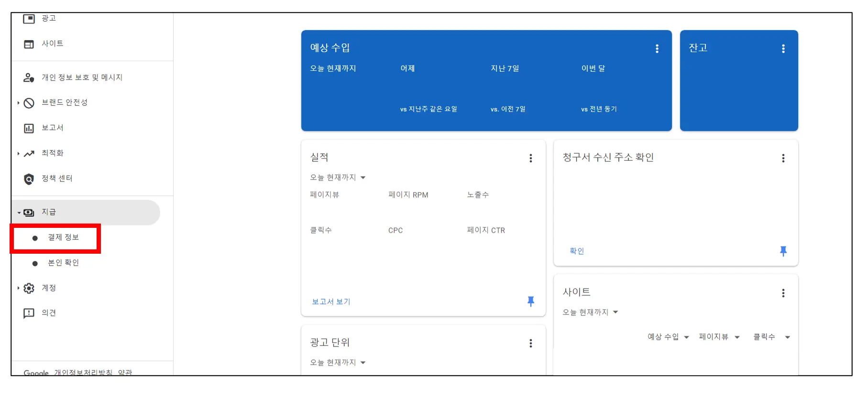The image size is (868, 393).
Task: Open 오늘 현재까지 dropdown in 사이트 card
Action: (x=590, y=312)
